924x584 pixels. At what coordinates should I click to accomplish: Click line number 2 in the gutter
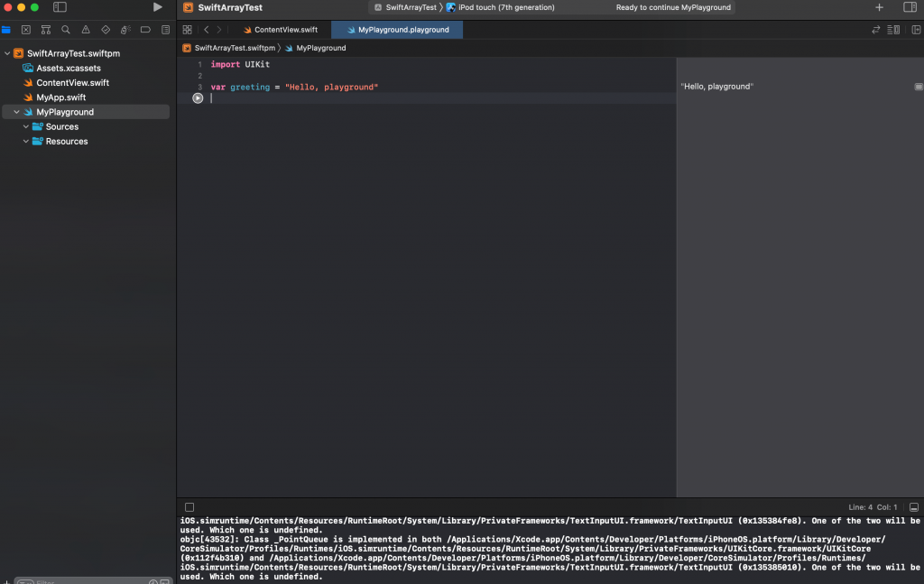199,76
